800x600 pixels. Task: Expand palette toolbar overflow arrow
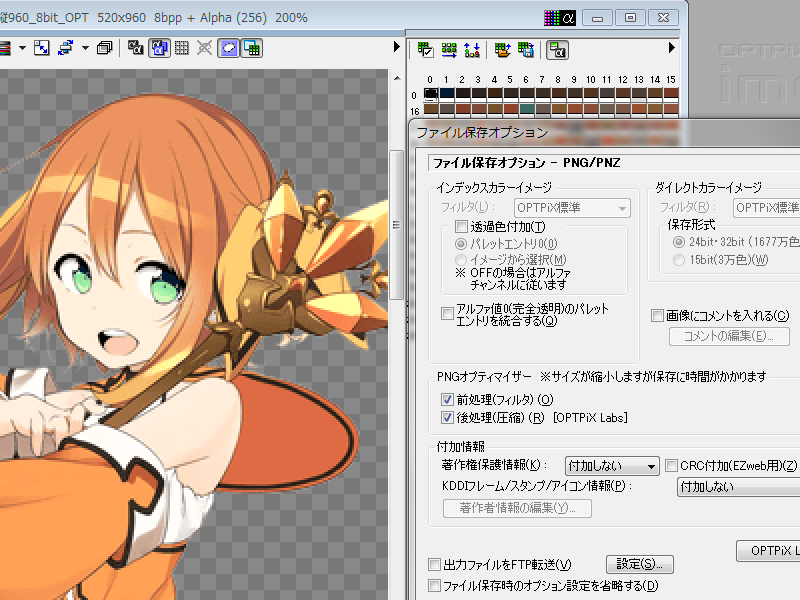(x=671, y=48)
